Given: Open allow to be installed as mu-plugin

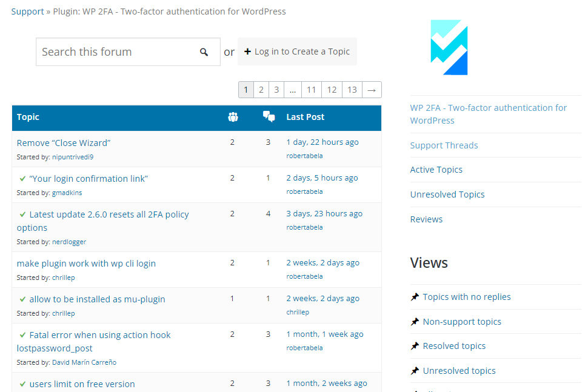Looking at the screenshot, I should click(x=97, y=299).
